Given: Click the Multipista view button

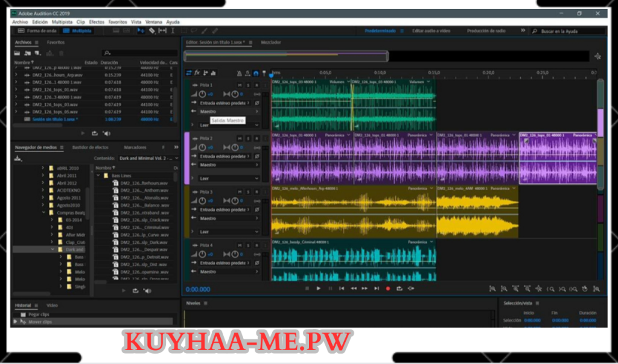Looking at the screenshot, I should tap(78, 31).
